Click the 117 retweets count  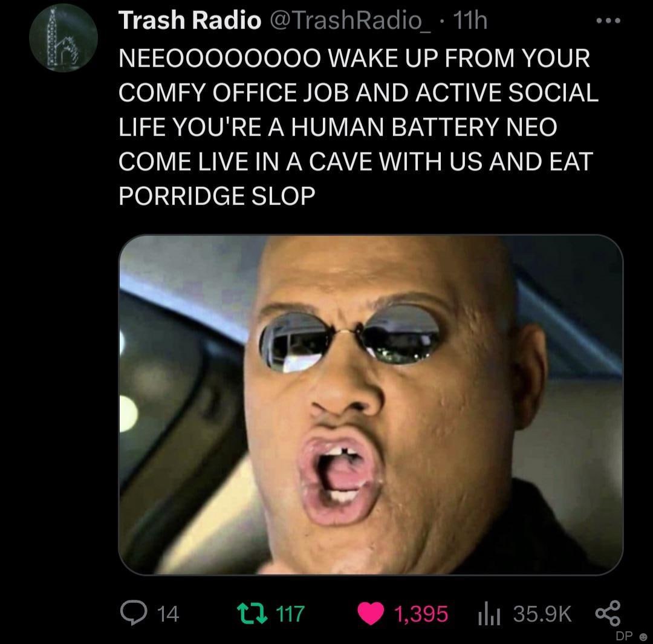tap(290, 614)
